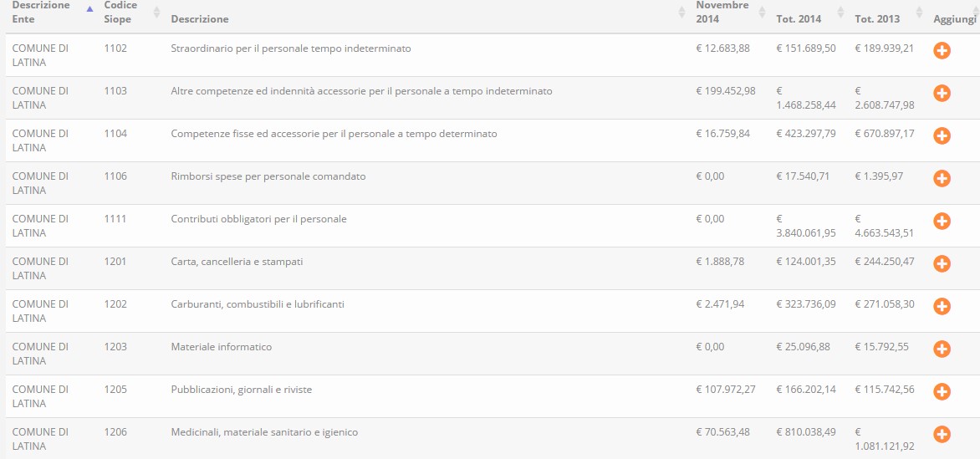Sort by Tot. 2013 column arrows
This screenshot has width=980, height=459.
pyautogui.click(x=919, y=11)
